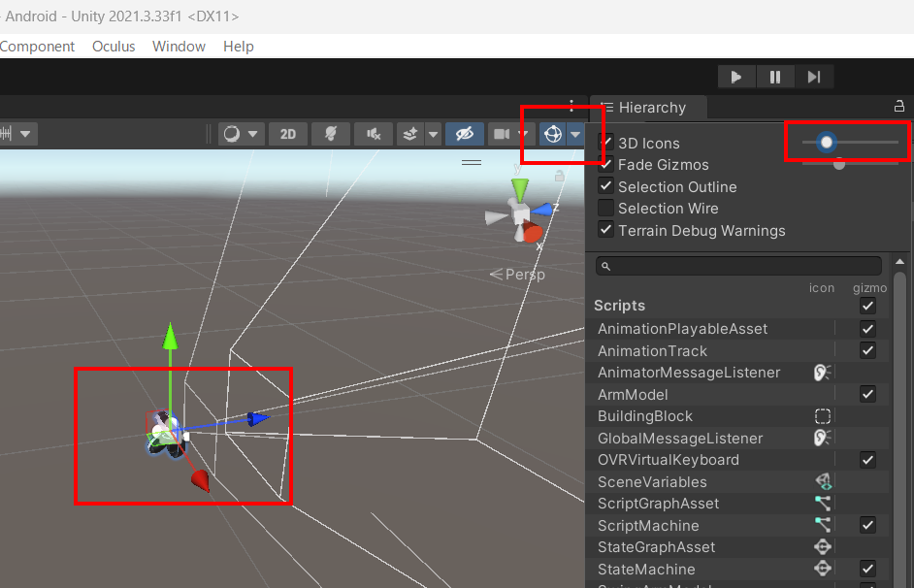Expand the effects toggle dropdown arrow
This screenshot has width=914, height=588.
point(433,134)
